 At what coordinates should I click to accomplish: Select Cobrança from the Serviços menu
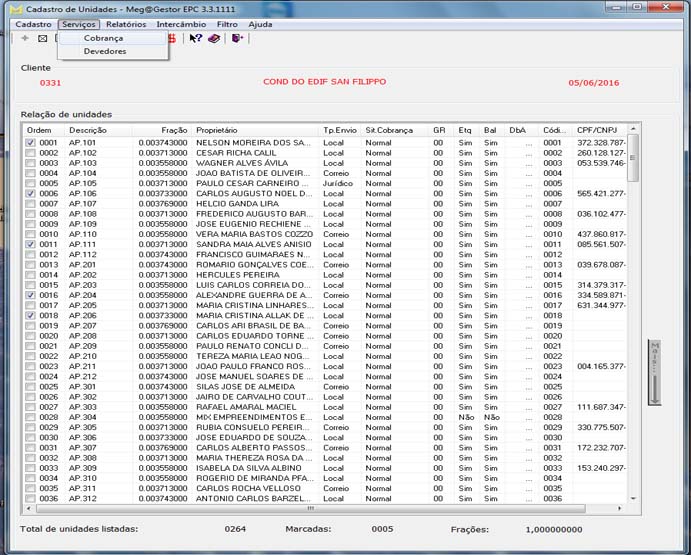103,38
